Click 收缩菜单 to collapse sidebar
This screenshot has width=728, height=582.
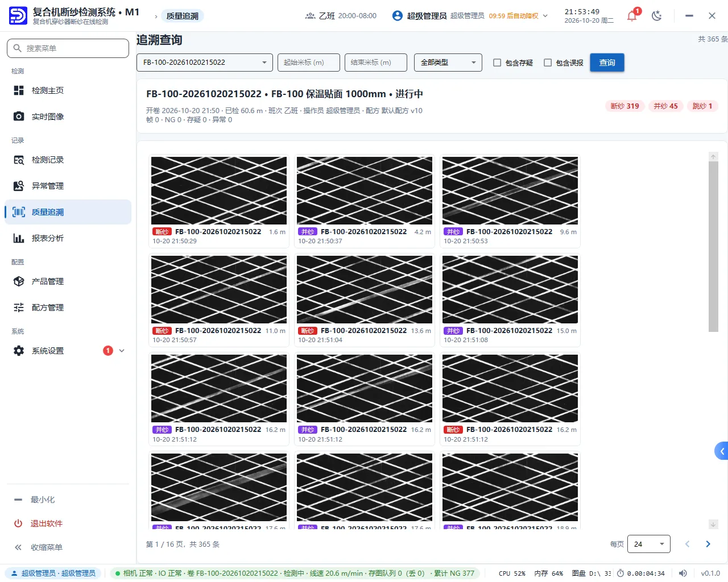pyautogui.click(x=68, y=547)
